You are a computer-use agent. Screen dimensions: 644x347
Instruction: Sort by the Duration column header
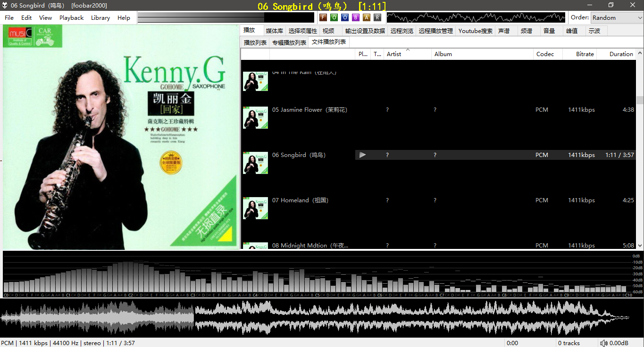tap(616, 54)
